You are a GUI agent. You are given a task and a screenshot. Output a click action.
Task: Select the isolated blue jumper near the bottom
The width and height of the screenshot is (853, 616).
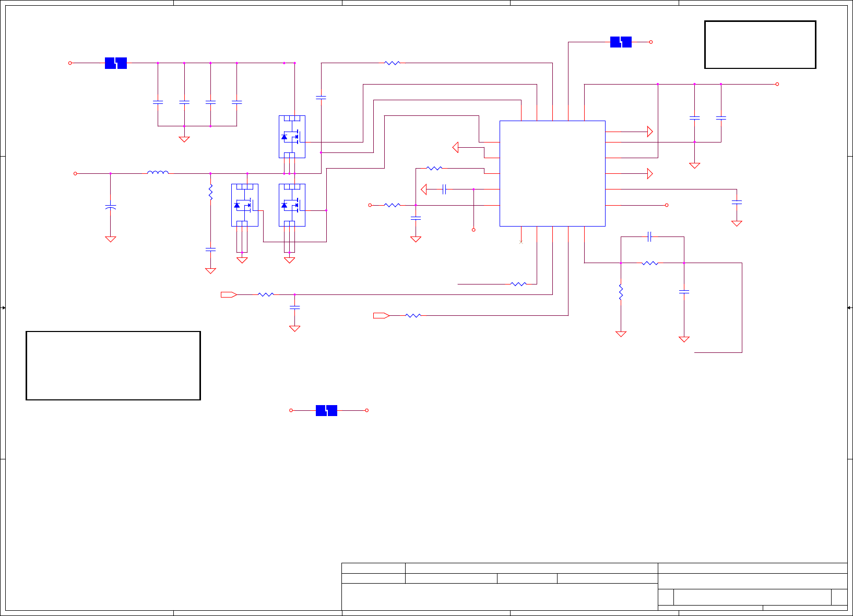(326, 410)
